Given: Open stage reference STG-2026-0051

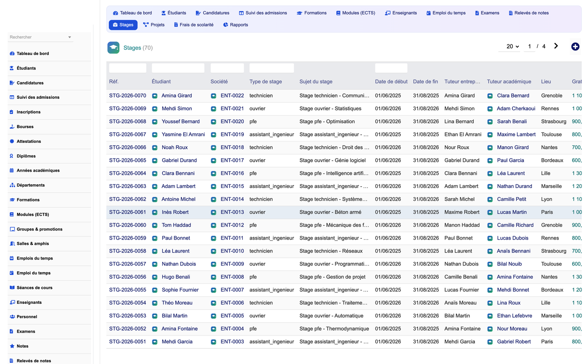Looking at the screenshot, I should coord(127,342).
